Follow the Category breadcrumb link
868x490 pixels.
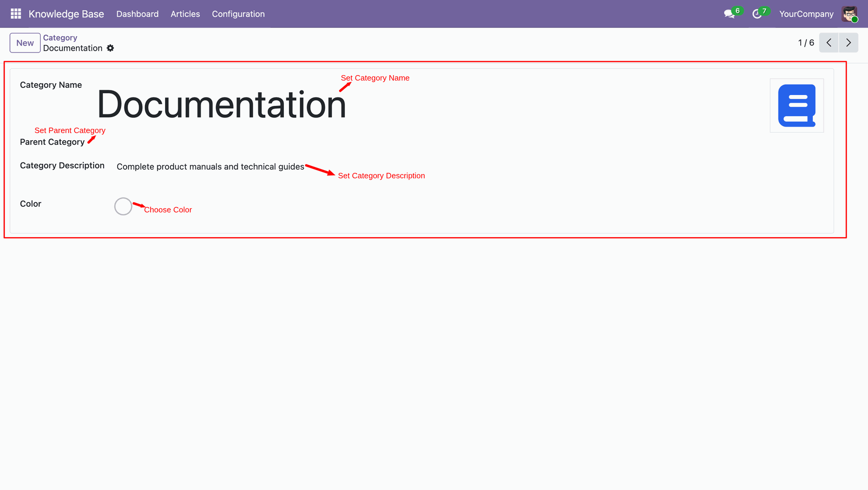point(60,38)
